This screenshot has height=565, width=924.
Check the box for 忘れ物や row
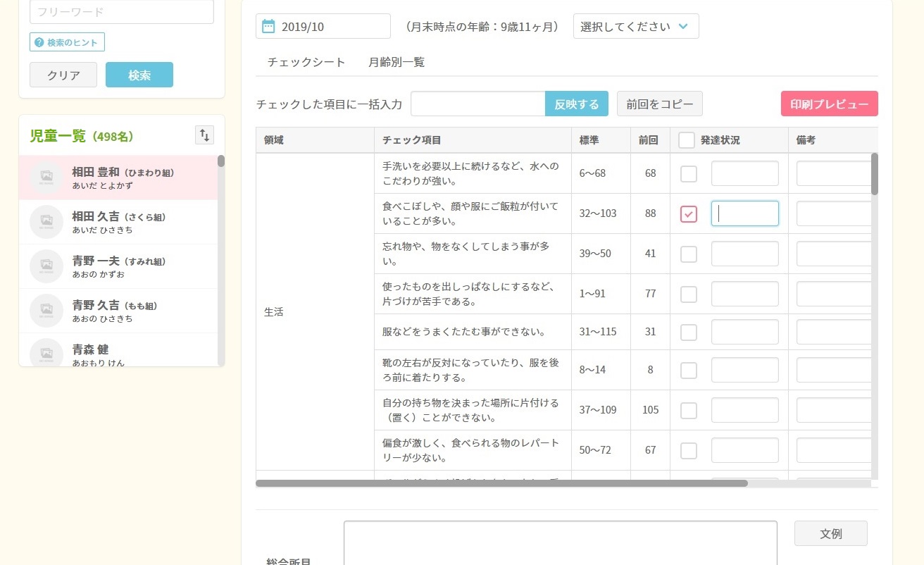689,254
